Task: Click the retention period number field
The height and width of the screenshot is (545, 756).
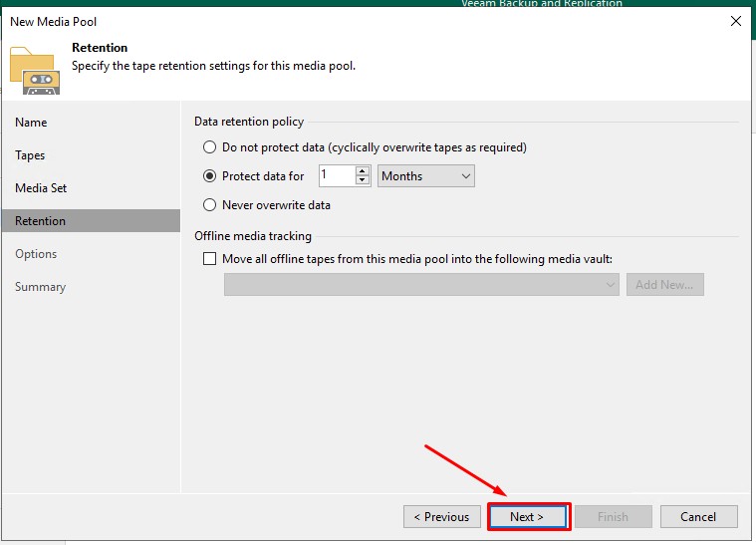Action: (337, 176)
